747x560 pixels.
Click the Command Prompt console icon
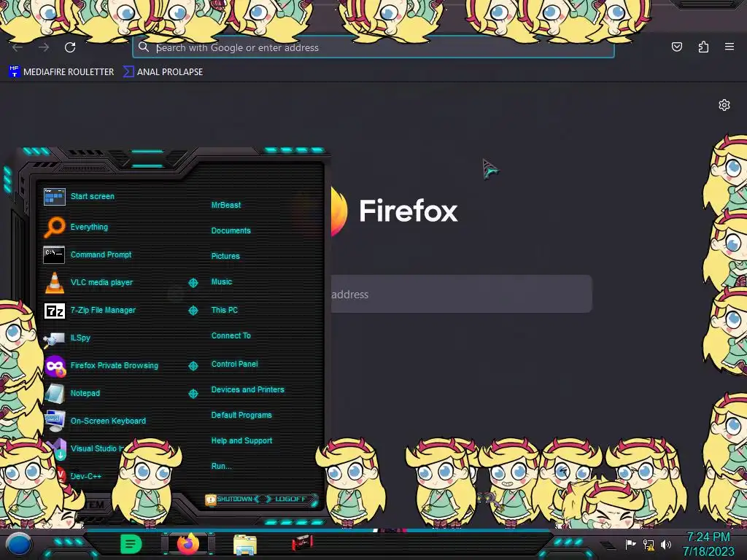pos(54,254)
